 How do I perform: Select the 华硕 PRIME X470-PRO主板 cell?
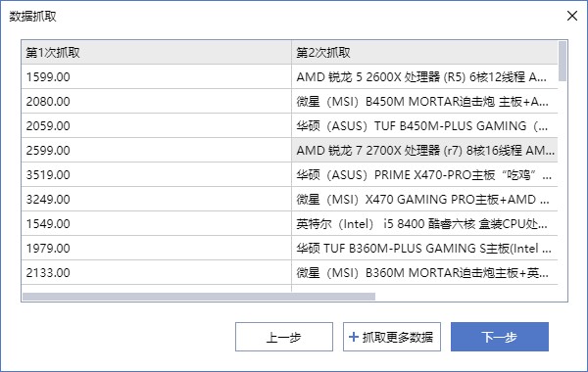pyautogui.click(x=424, y=174)
